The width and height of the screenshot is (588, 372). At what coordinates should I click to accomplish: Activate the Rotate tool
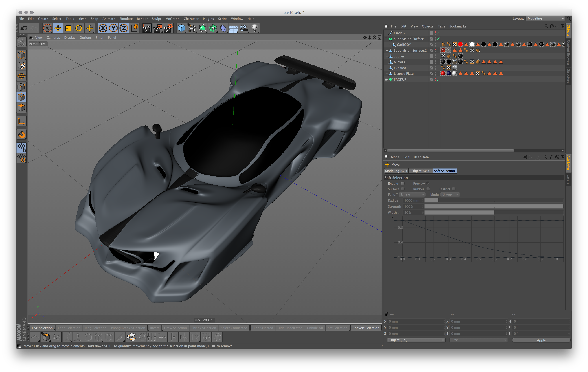coord(79,28)
